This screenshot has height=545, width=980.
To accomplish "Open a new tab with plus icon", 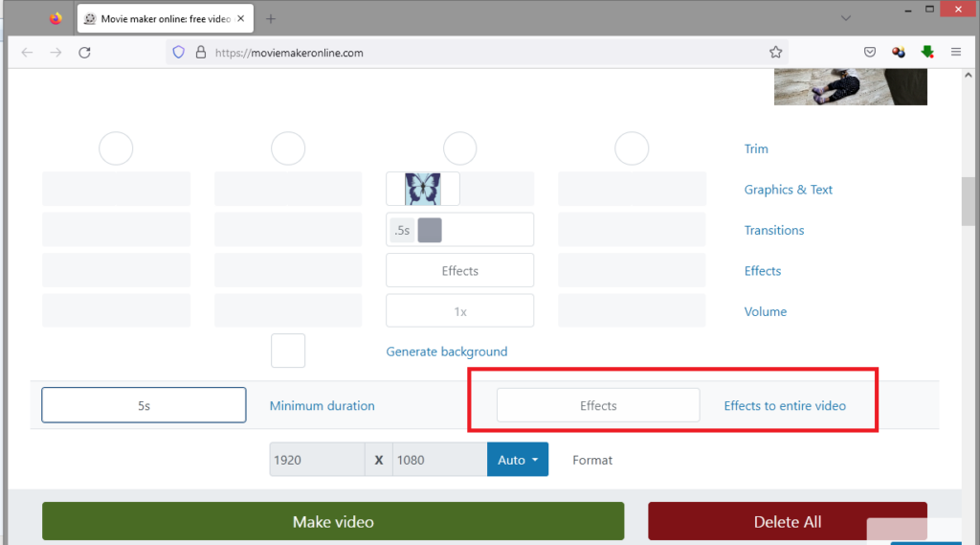I will pos(271,19).
